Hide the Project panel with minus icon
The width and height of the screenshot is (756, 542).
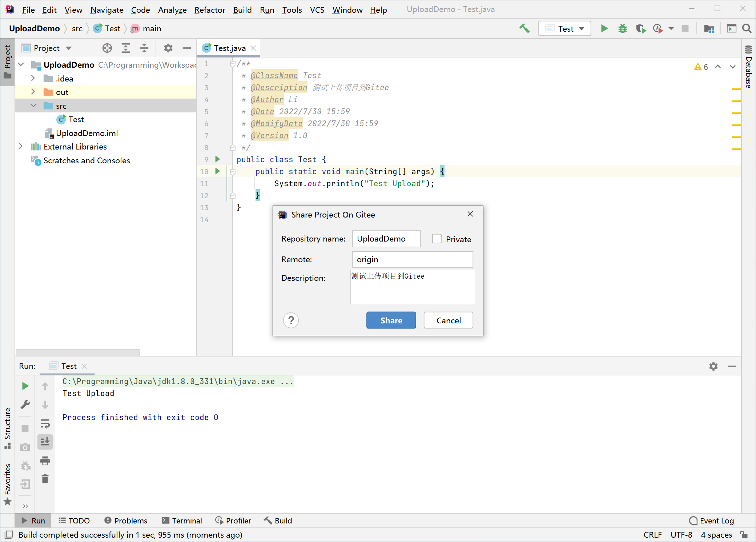(x=187, y=48)
